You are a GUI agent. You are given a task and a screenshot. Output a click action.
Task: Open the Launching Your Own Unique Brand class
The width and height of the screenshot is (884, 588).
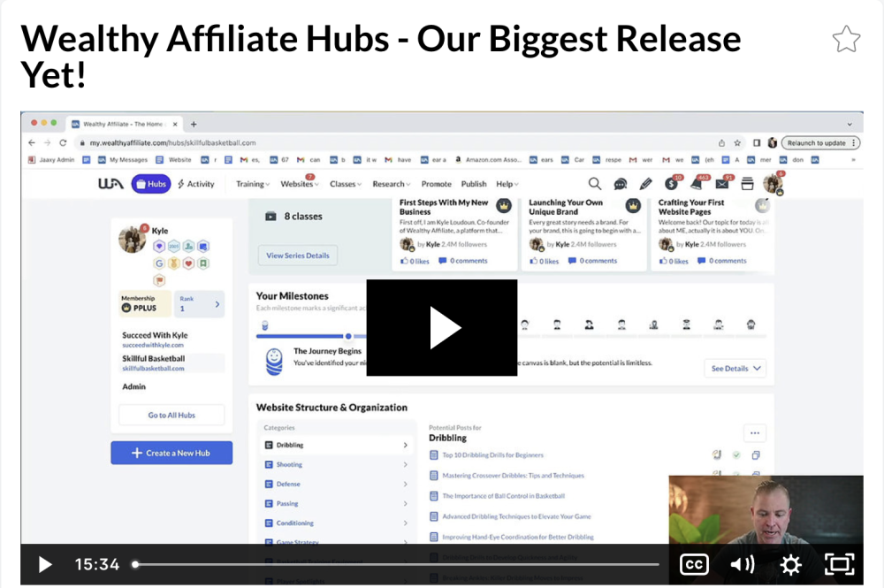click(x=584, y=234)
